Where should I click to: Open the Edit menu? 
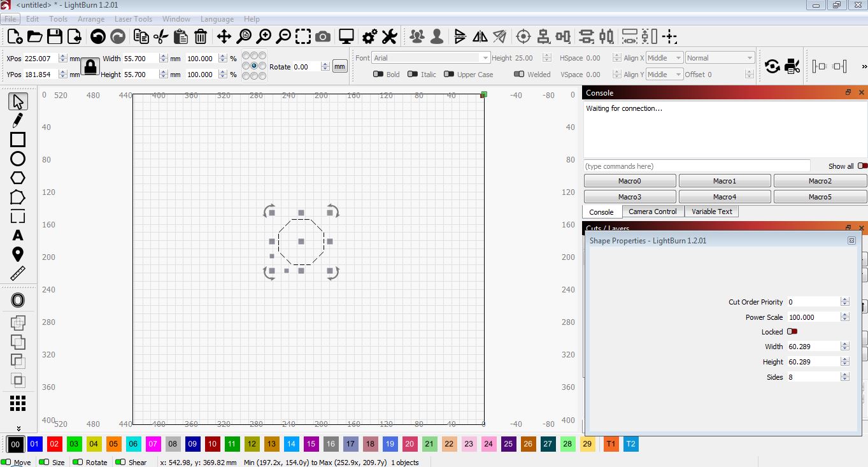(32, 19)
